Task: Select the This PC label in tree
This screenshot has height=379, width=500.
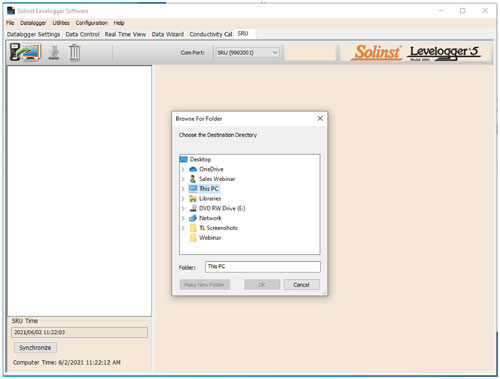Action: coord(209,189)
